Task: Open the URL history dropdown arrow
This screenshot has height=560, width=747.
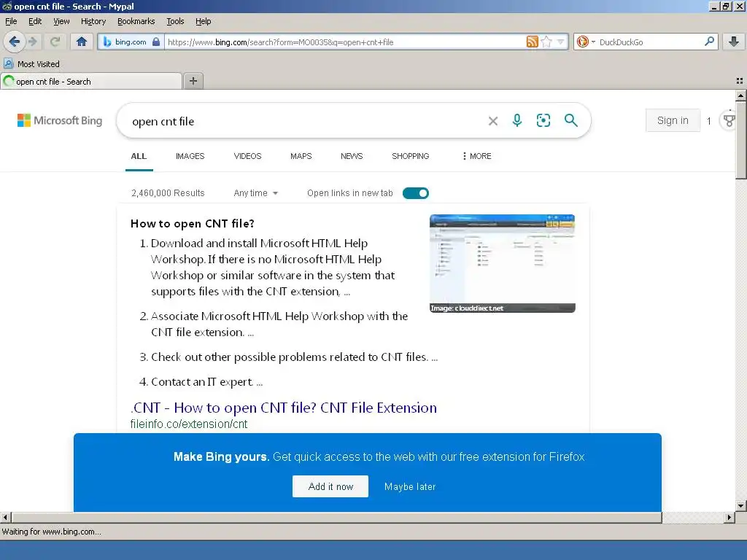Action: [561, 42]
